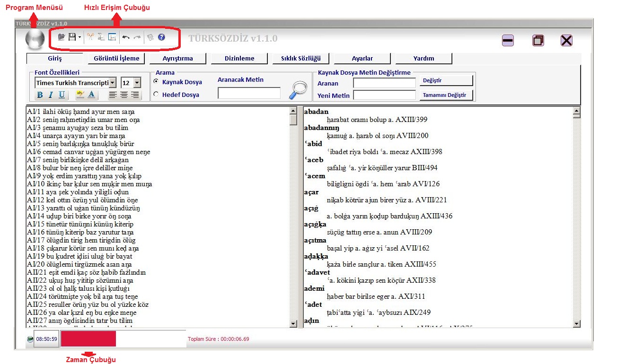Click the magnifying glass search icon
This screenshot has height=364, width=617.
[x=298, y=91]
